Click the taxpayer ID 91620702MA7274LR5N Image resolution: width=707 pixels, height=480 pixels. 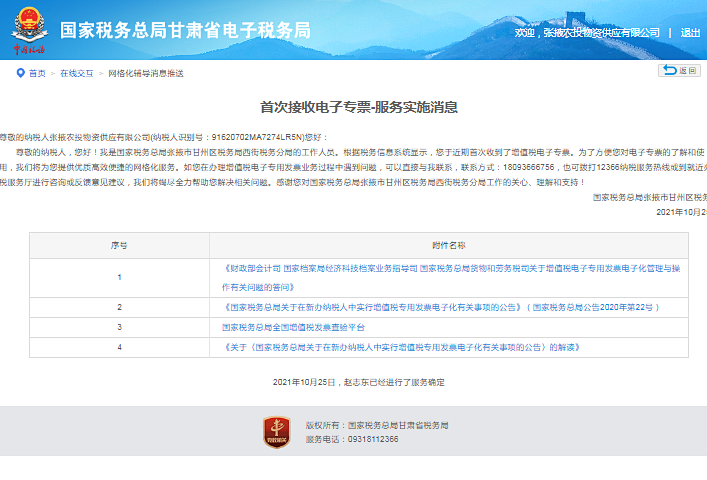[258, 137]
